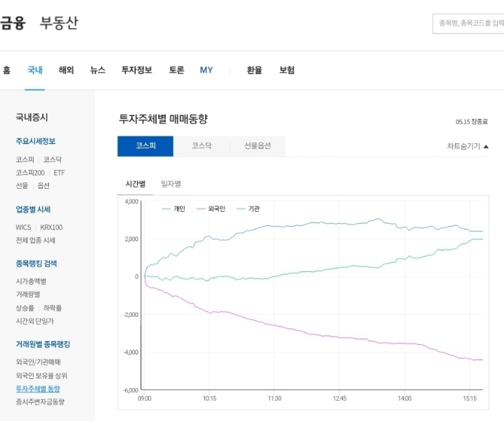Click the 부동산 header link
Screen dimensions: 504x421
click(x=59, y=23)
